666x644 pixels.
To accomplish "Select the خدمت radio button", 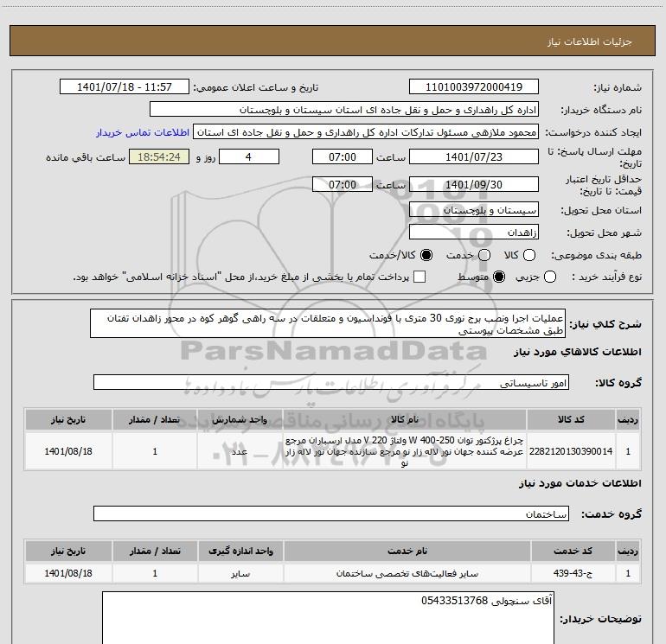I will pos(484,255).
